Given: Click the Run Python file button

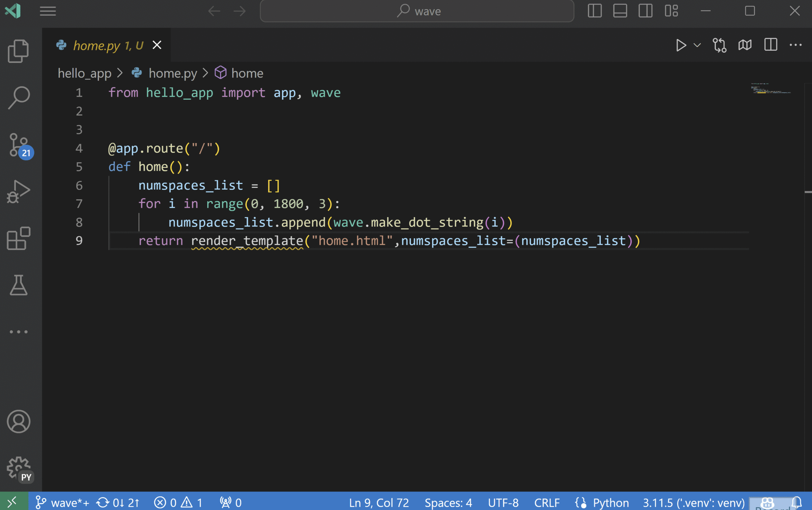Looking at the screenshot, I should pyautogui.click(x=681, y=45).
